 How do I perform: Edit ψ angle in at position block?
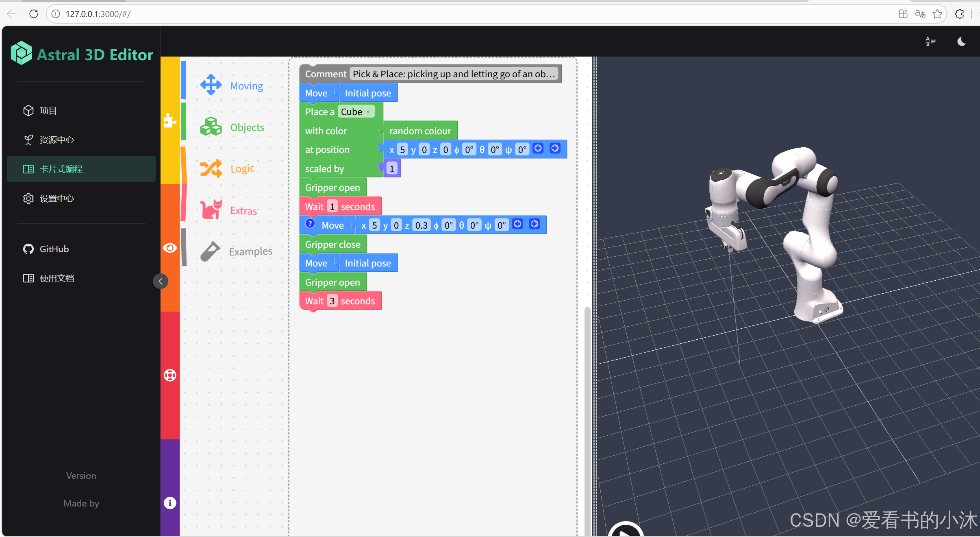(x=522, y=150)
